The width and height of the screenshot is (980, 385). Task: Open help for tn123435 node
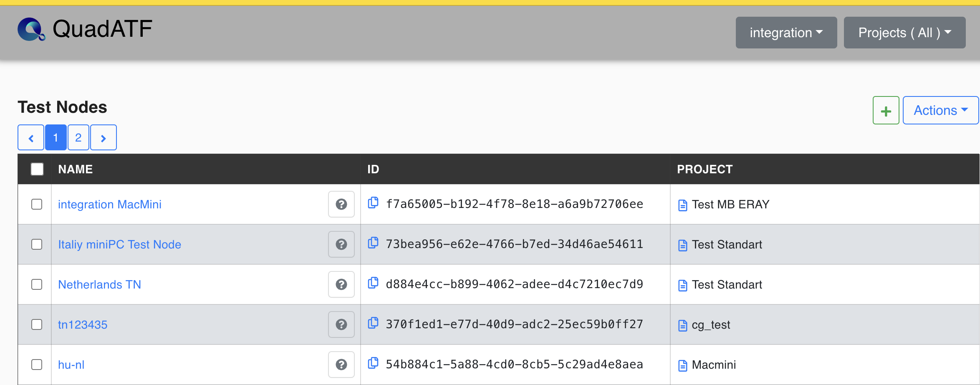pyautogui.click(x=341, y=324)
